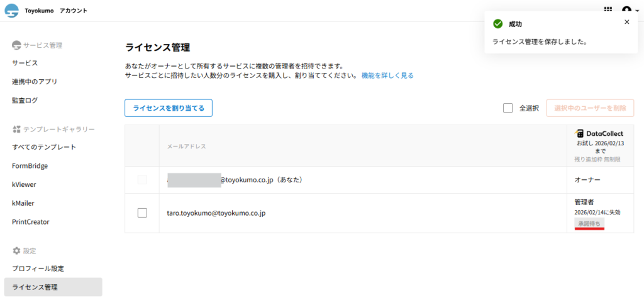
Task: Open the user account avatar menu
Action: point(627,11)
